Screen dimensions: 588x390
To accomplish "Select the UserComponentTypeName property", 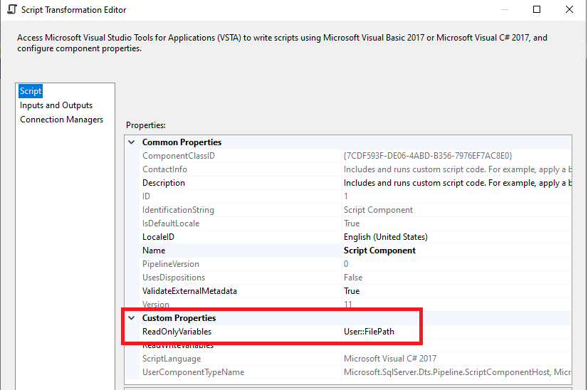I will (193, 372).
